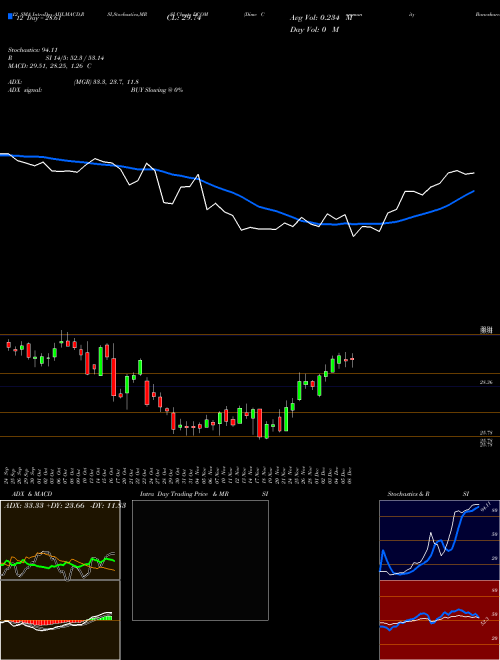Image resolution: width=500 pixels, height=660 pixels.
Task: Open the ADX indicator chart panel
Action: point(60,540)
